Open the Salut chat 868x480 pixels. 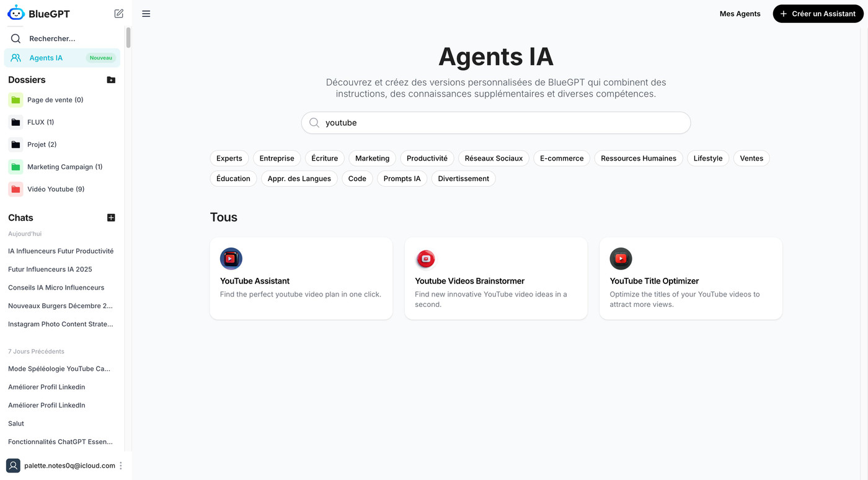pos(16,424)
